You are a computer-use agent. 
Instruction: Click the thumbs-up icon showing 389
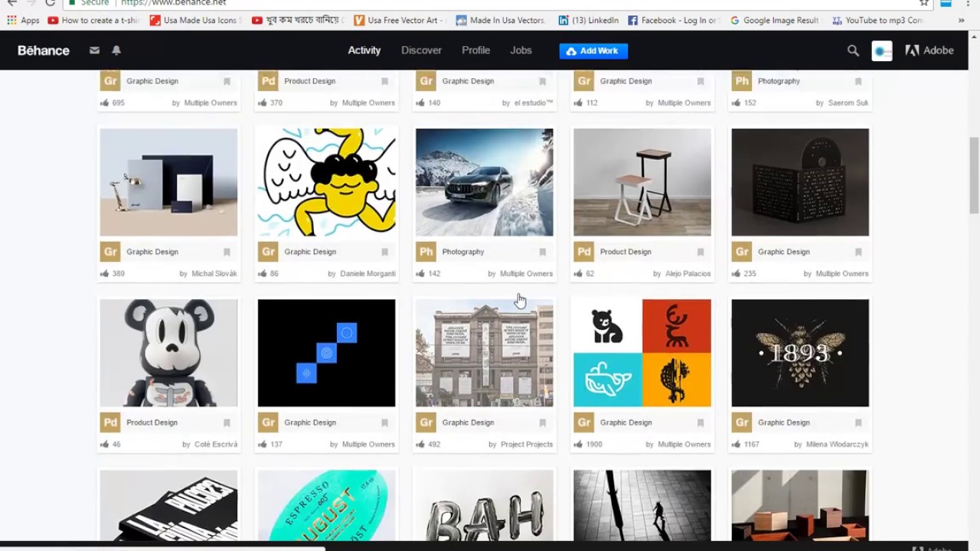pyautogui.click(x=104, y=273)
